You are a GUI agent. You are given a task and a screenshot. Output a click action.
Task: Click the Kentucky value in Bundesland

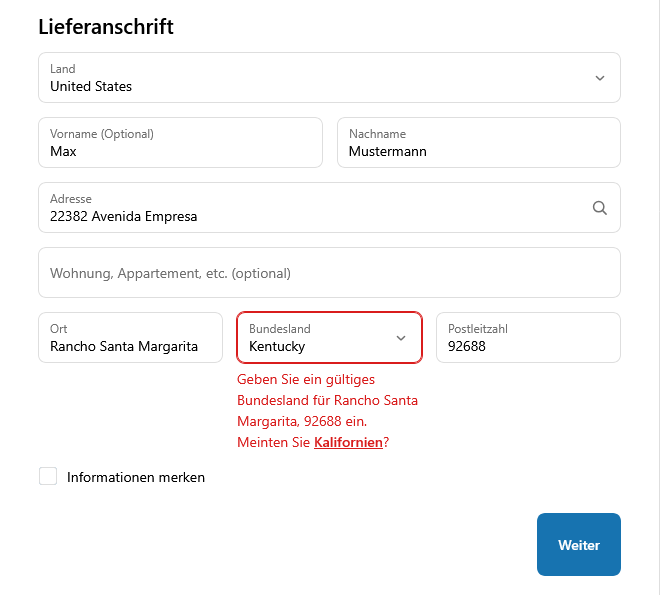(x=277, y=347)
